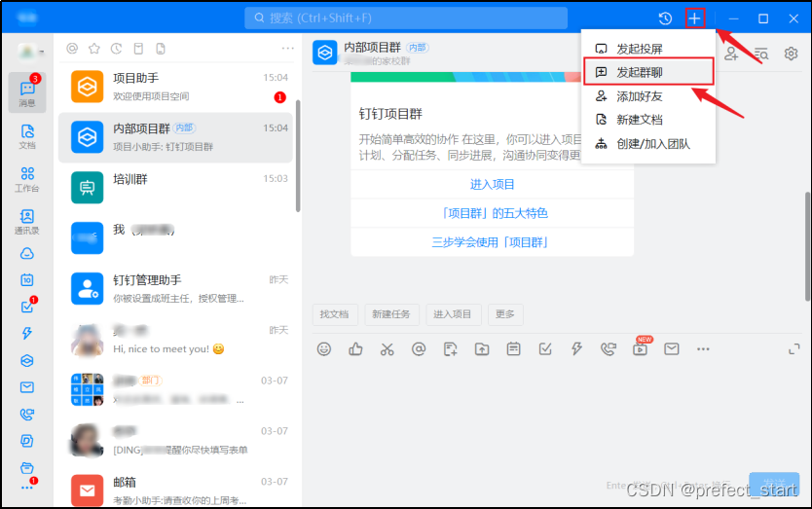Image resolution: width=812 pixels, height=509 pixels.
Task: Click the upload file folder icon
Action: pos(482,349)
